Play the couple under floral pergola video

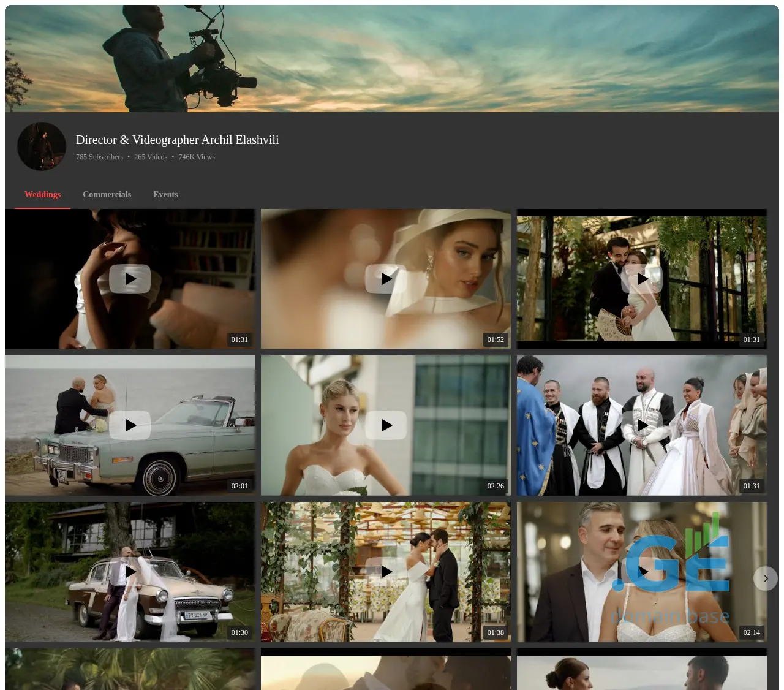point(386,572)
